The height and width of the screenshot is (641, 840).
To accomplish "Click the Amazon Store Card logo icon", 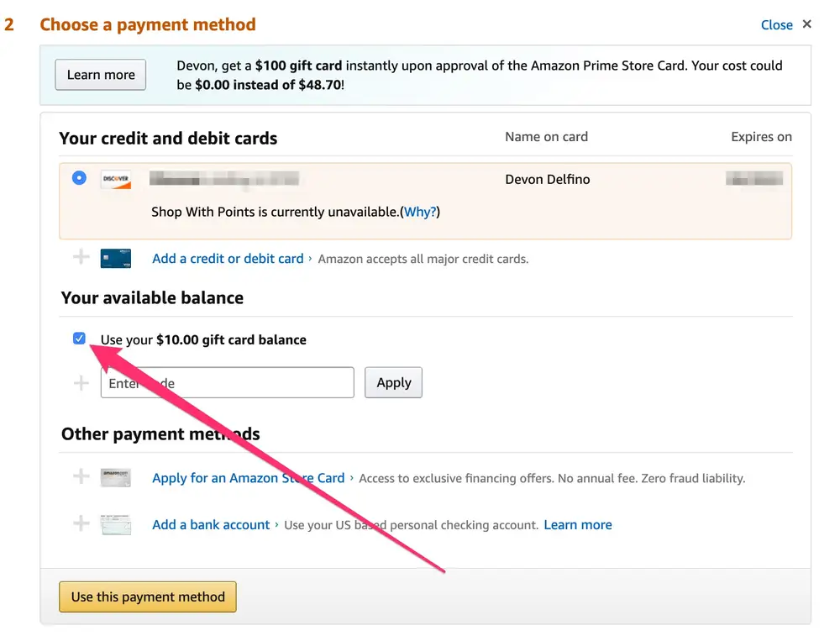I will click(115, 477).
